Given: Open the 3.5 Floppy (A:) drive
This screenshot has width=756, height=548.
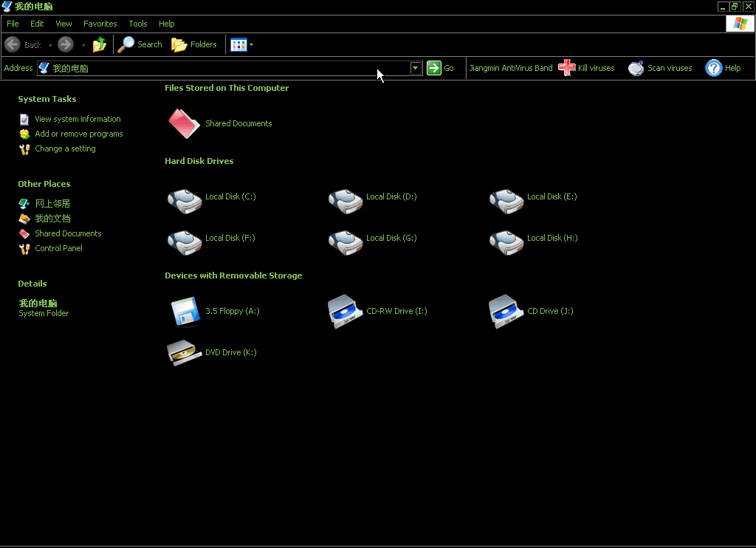Looking at the screenshot, I should click(185, 312).
